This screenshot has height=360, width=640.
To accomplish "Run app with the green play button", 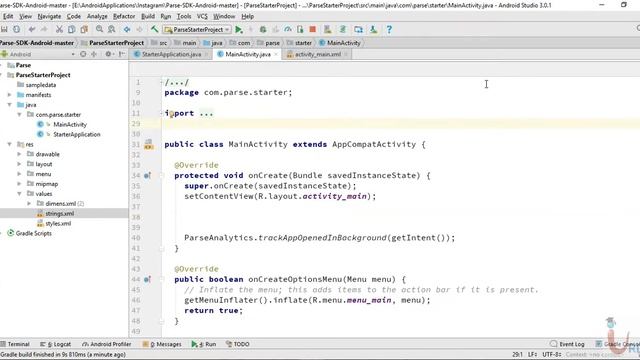I will click(239, 29).
